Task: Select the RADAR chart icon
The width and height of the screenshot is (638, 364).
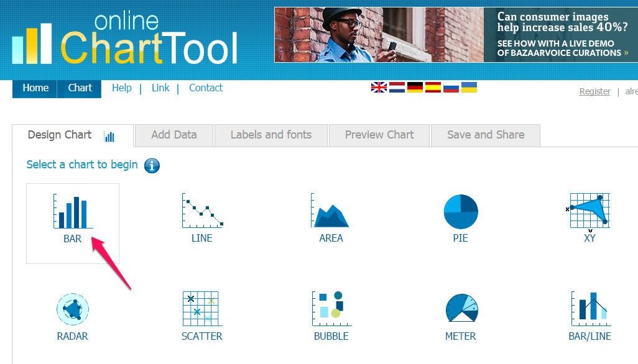Action: point(72,309)
